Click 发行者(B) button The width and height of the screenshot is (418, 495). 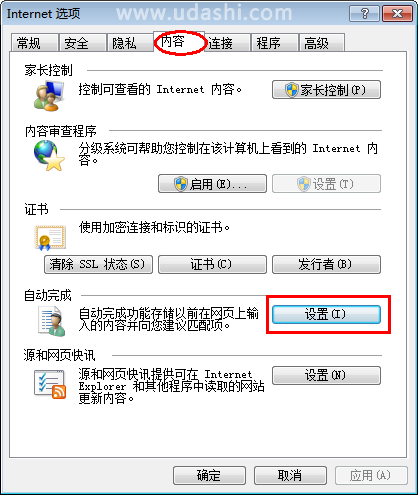326,264
